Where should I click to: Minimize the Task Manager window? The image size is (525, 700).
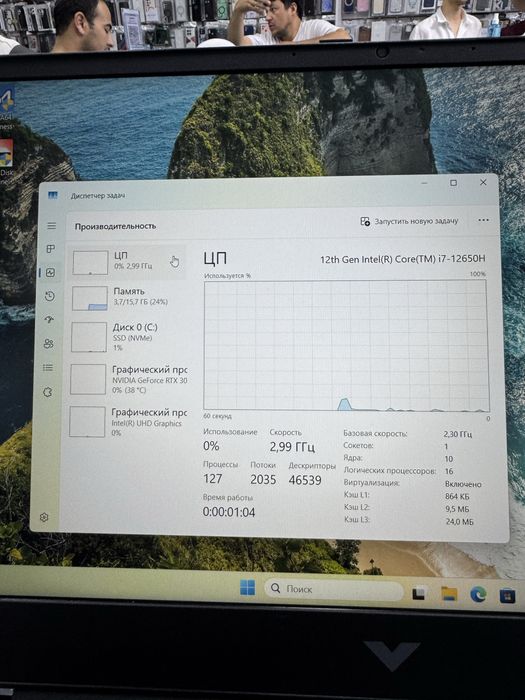[x=424, y=183]
